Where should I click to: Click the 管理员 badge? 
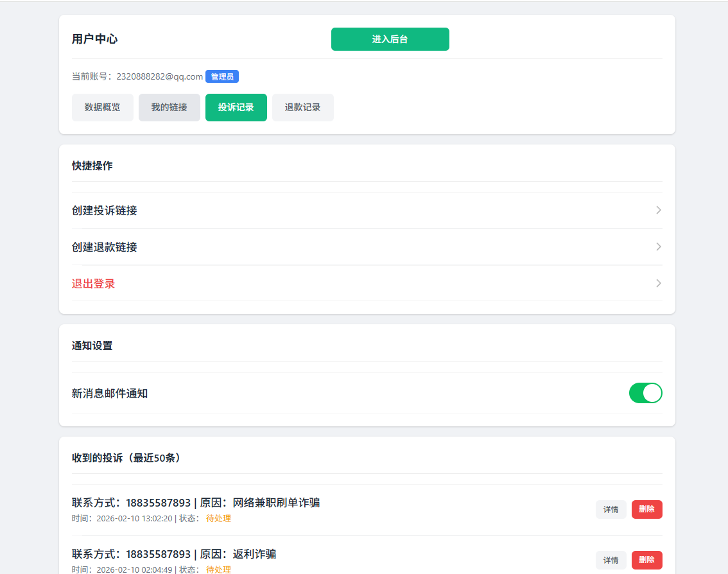(x=222, y=77)
